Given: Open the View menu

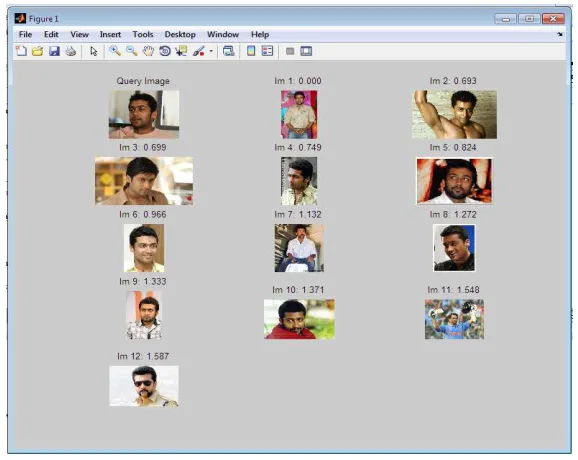Looking at the screenshot, I should [x=80, y=34].
